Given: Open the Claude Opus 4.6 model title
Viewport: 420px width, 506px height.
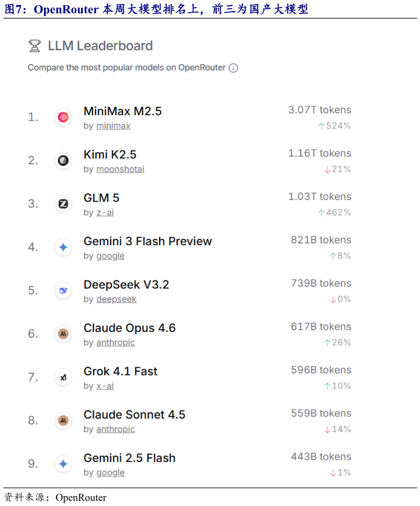Looking at the screenshot, I should click(x=130, y=328).
